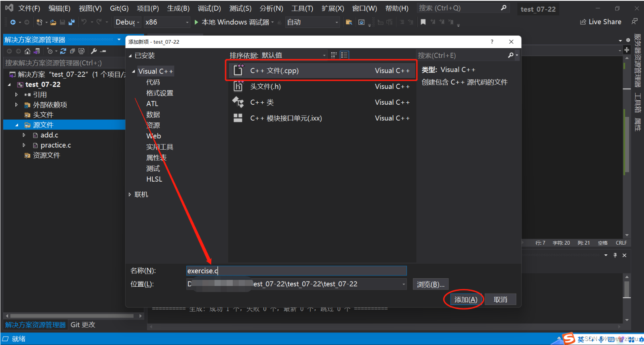Collapse the test_07-22 project node
The image size is (644, 345).
point(9,85)
